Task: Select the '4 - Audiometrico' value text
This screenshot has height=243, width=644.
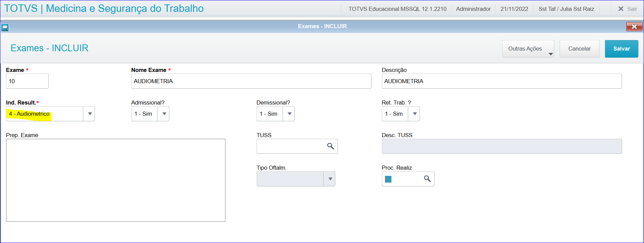Action: (x=29, y=114)
